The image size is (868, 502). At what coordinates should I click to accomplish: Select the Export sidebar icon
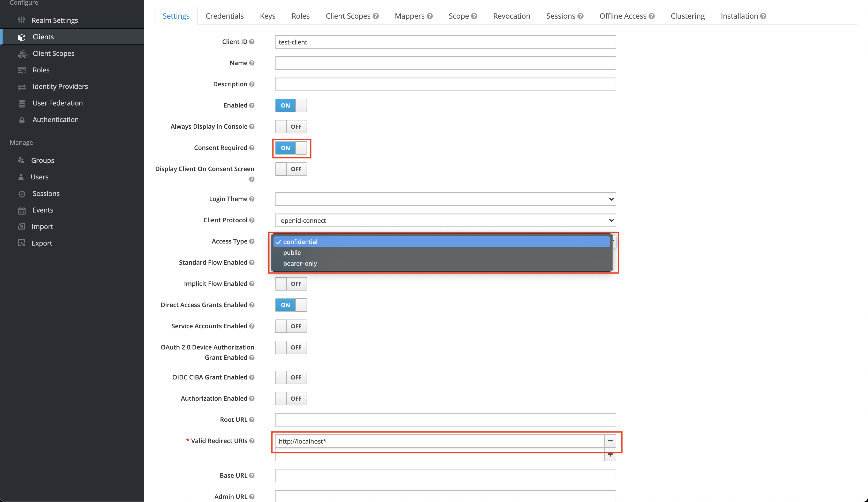tap(21, 243)
